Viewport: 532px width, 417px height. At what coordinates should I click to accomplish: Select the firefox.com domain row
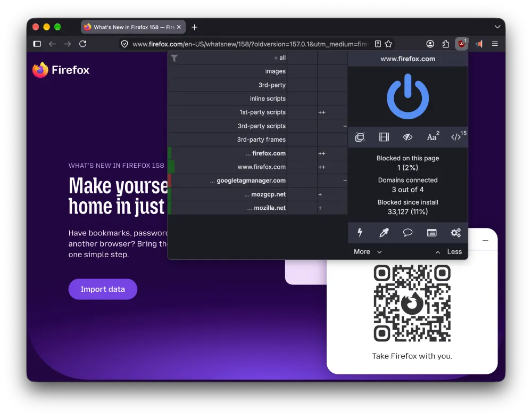(258, 153)
